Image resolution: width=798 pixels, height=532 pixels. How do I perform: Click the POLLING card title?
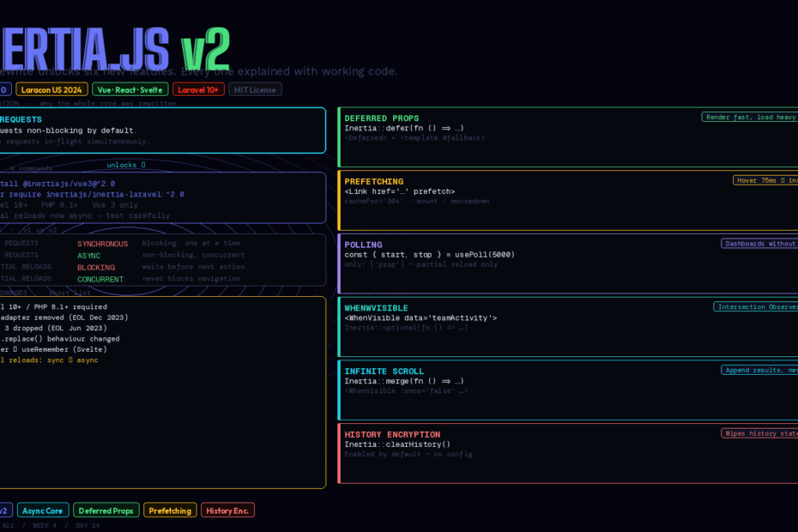363,245
